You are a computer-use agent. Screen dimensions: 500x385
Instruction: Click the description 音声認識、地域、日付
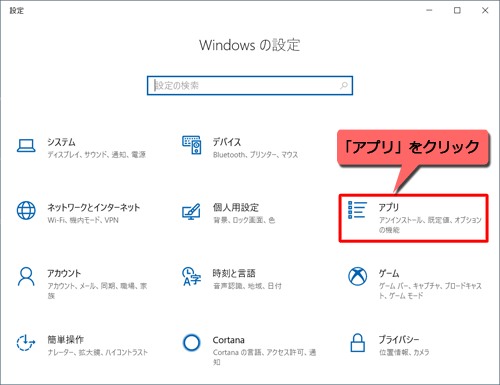click(247, 286)
